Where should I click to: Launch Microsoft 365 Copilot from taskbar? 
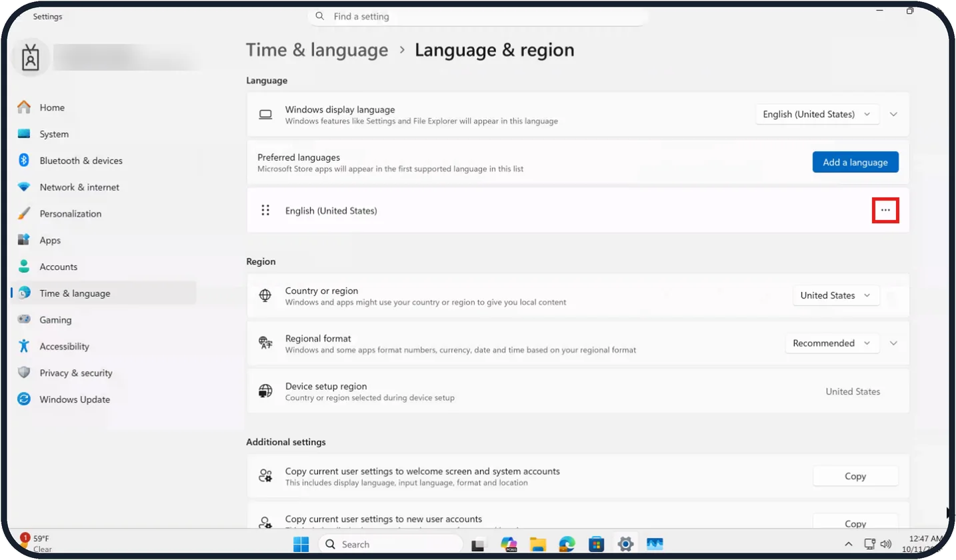click(509, 544)
